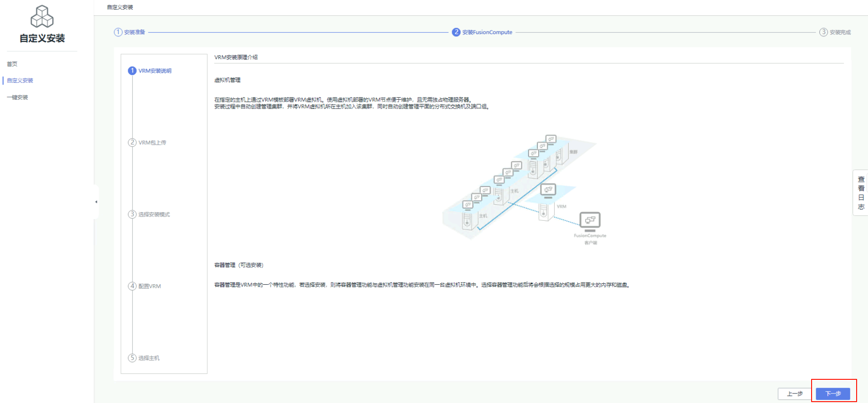The image size is (868, 403).
Task: Select the VRM安装说明 sub-step number icon
Action: point(132,71)
